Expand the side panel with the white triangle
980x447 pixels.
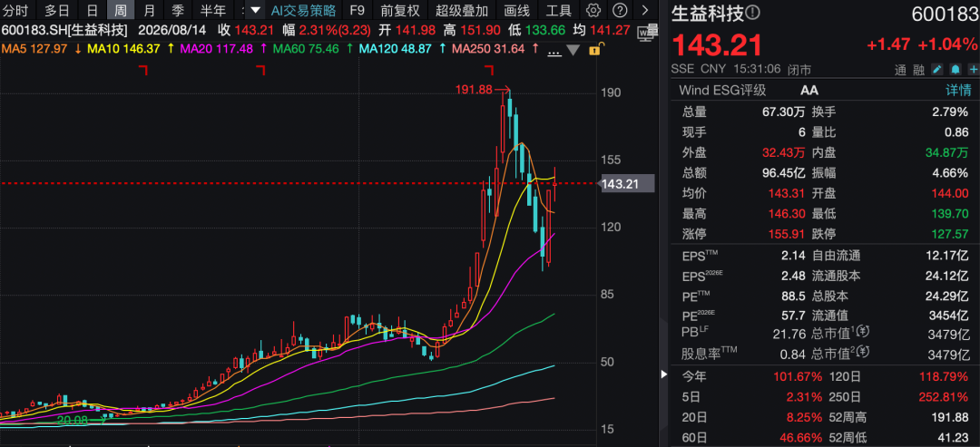(x=663, y=374)
